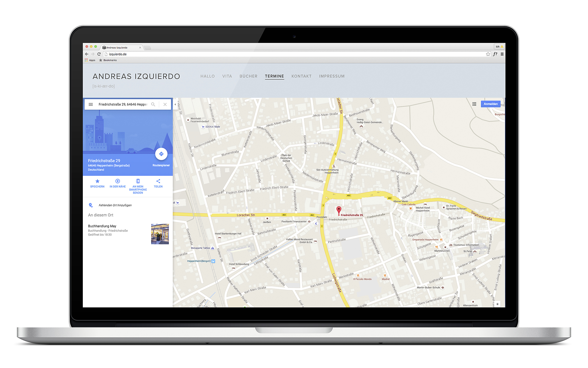The image size is (588, 368).
Task: Click Halber Mond Restaurant marker
Action: 316,241
